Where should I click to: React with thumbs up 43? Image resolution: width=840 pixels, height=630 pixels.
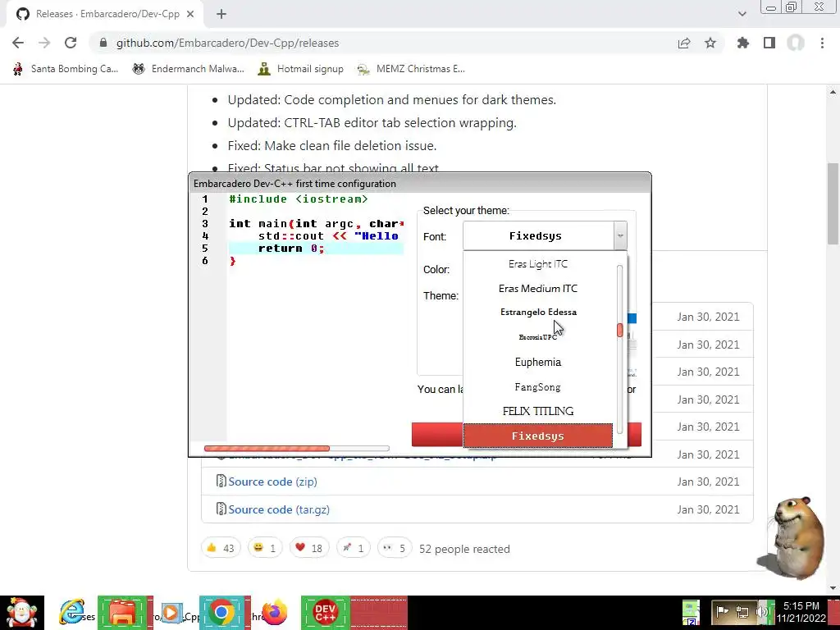coord(221,548)
